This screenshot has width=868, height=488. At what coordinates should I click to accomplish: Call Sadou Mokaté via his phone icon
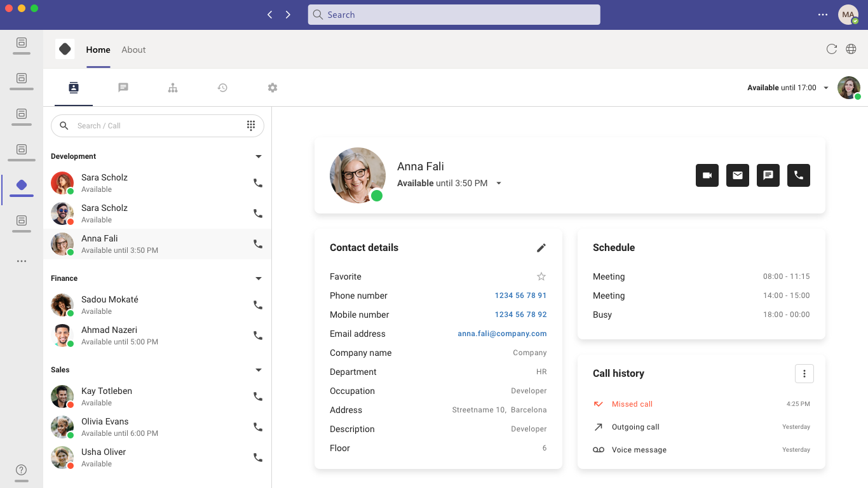point(257,305)
